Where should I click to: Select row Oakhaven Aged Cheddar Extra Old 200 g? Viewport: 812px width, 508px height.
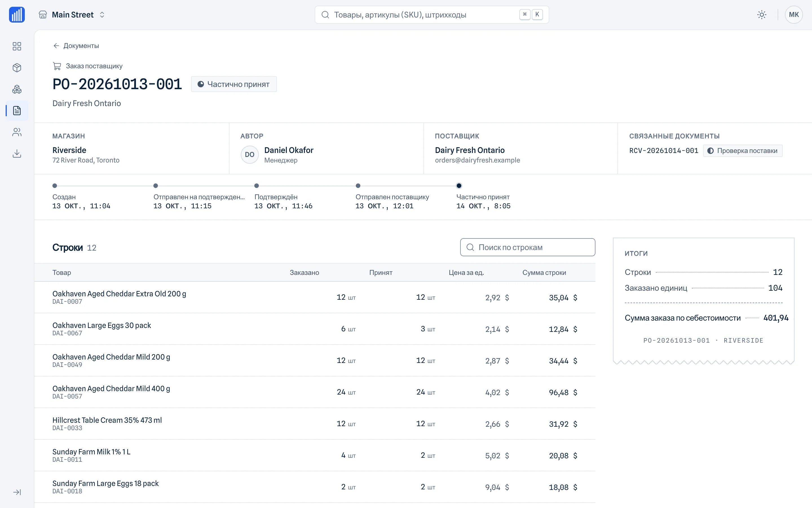[315, 297]
